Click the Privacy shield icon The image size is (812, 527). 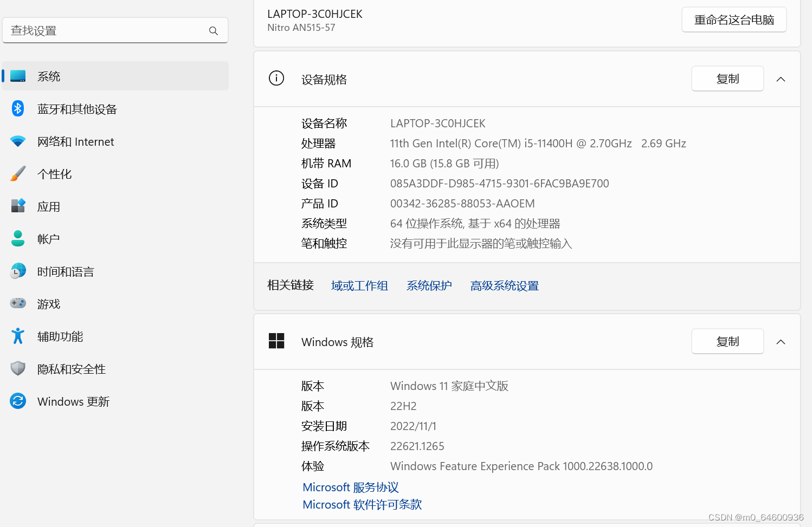(18, 368)
